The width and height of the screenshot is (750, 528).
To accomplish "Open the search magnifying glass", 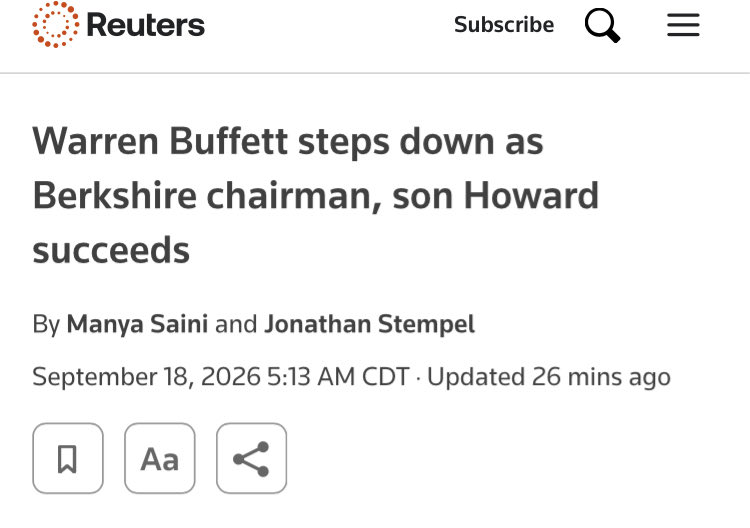I will click(x=602, y=25).
